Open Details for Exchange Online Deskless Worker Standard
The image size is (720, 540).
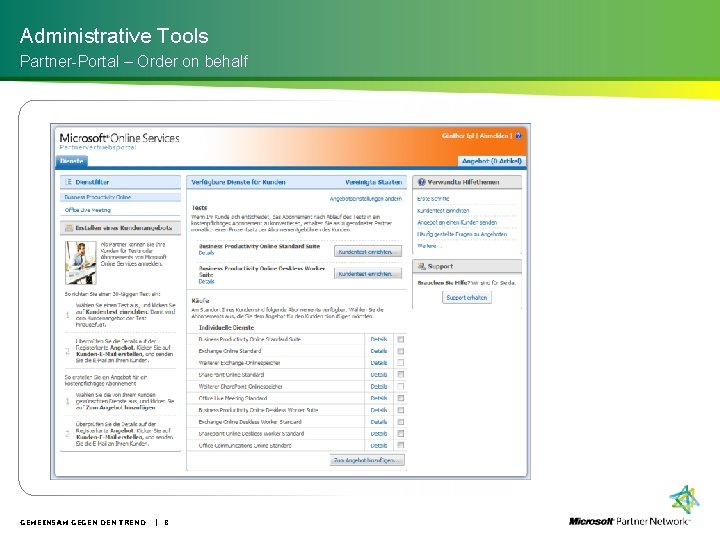[379, 422]
